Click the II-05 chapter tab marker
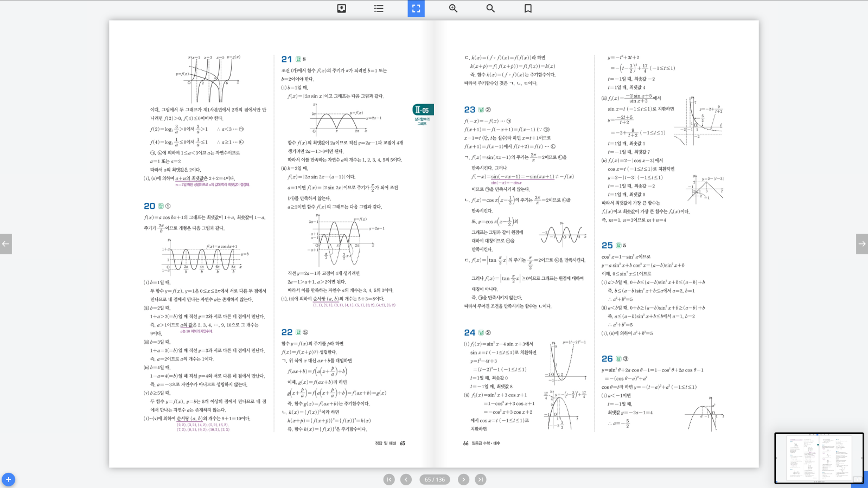 click(423, 110)
